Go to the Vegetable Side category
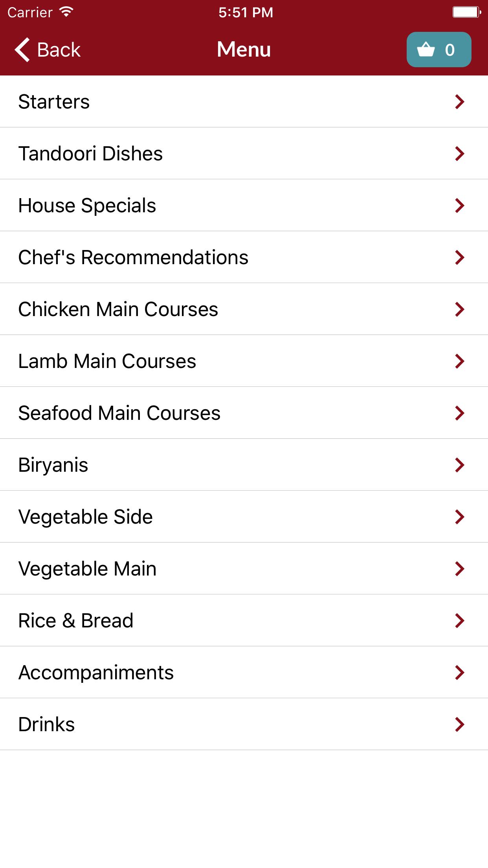The height and width of the screenshot is (868, 488). pyautogui.click(x=85, y=517)
